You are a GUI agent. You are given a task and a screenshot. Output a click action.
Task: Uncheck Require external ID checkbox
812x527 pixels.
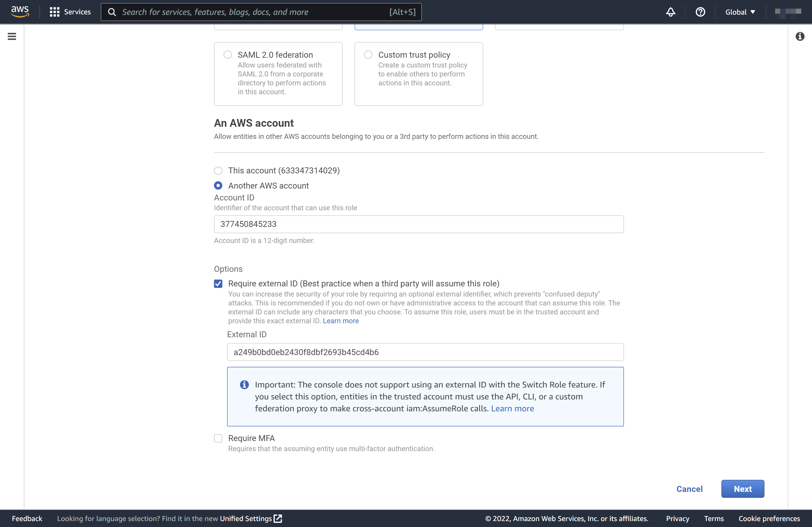(x=218, y=283)
